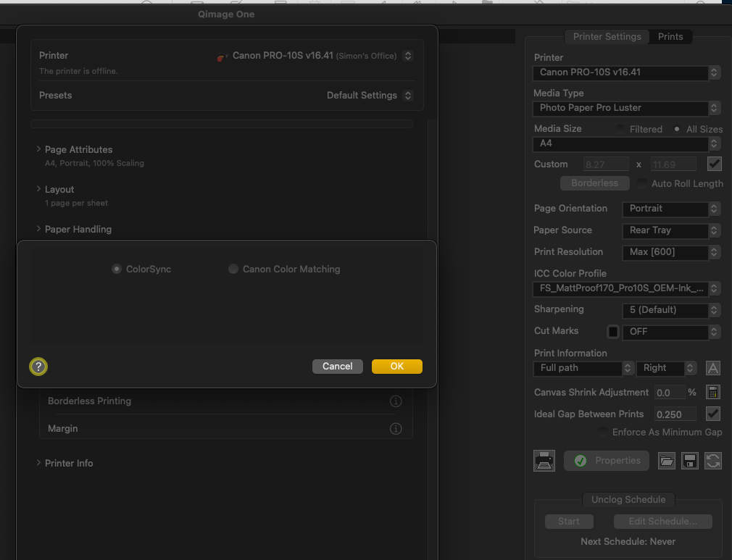Expand the Paper Handling section

pos(38,229)
